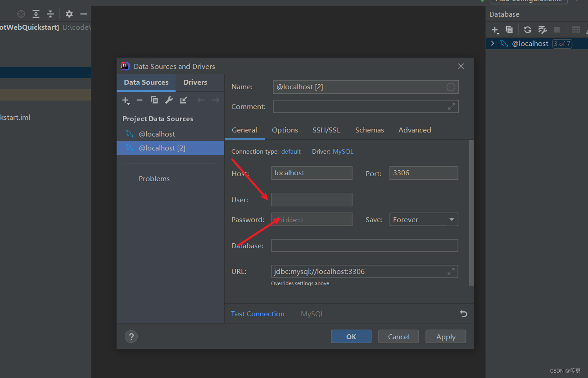Open the project panel gear settings
This screenshot has height=378, width=588.
point(69,14)
